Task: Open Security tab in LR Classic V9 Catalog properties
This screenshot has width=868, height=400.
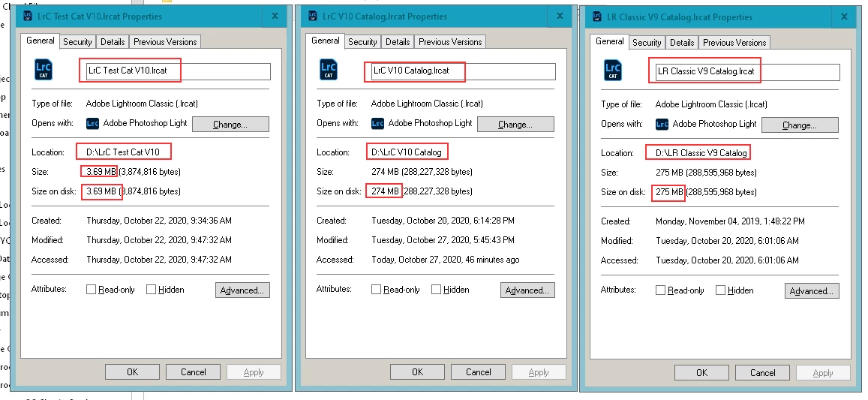Action: (647, 43)
